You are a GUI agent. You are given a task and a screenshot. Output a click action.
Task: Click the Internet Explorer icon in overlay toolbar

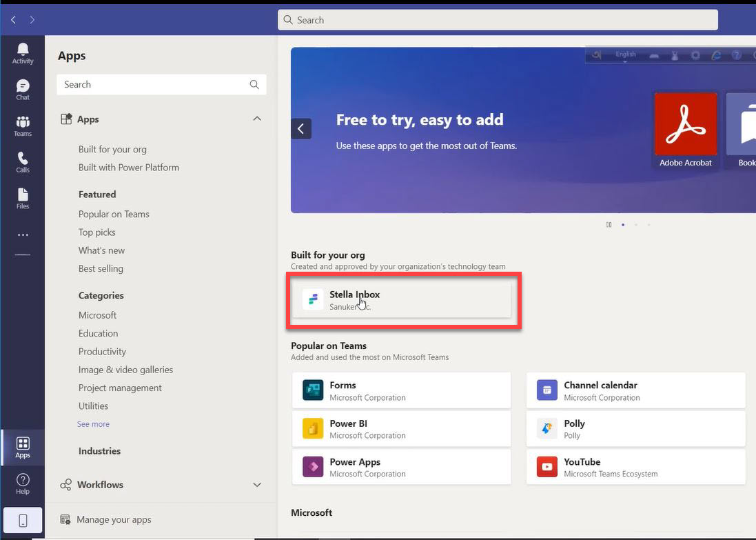[x=716, y=55]
